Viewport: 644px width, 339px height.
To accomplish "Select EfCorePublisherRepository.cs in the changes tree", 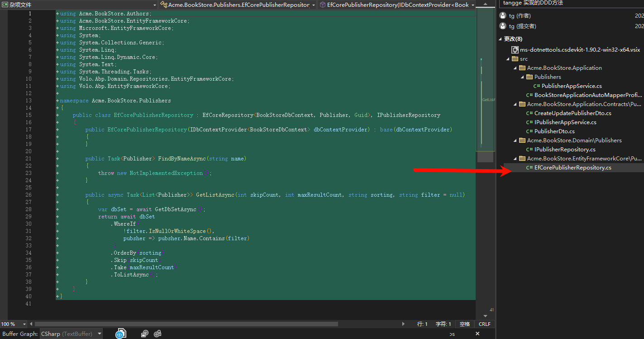I will [572, 168].
